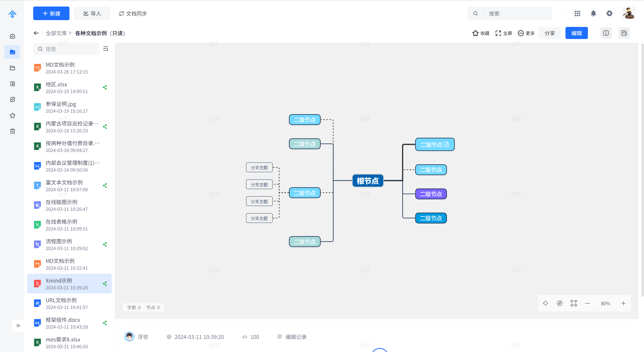
Task: Click the notification bell icon
Action: pos(593,13)
